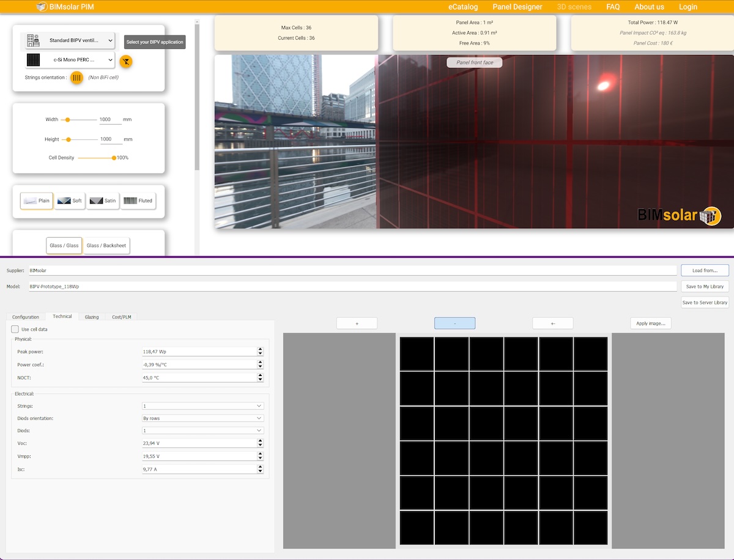The height and width of the screenshot is (560, 734).
Task: Open the eCatalog menu item
Action: (463, 7)
